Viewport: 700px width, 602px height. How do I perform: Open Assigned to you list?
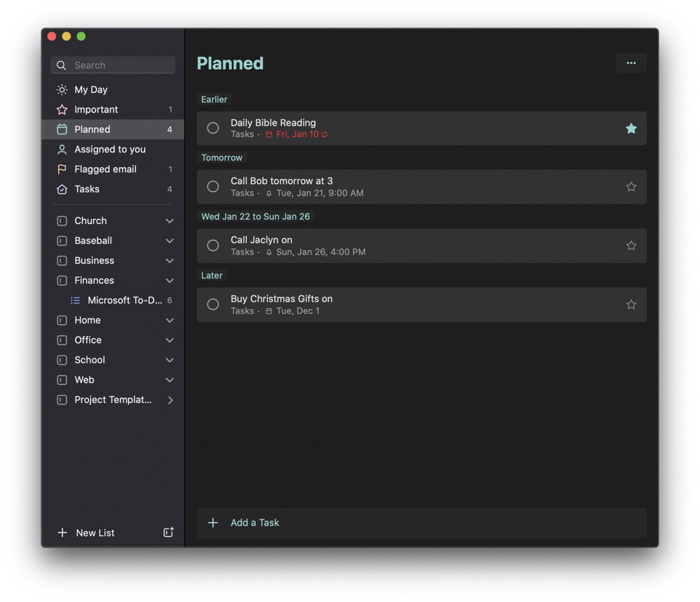pyautogui.click(x=113, y=149)
